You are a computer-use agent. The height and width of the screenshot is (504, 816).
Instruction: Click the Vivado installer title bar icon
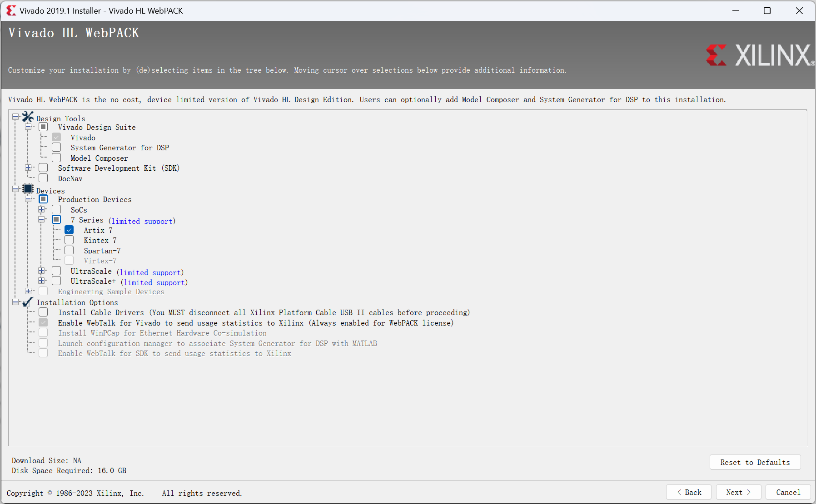tap(11, 10)
